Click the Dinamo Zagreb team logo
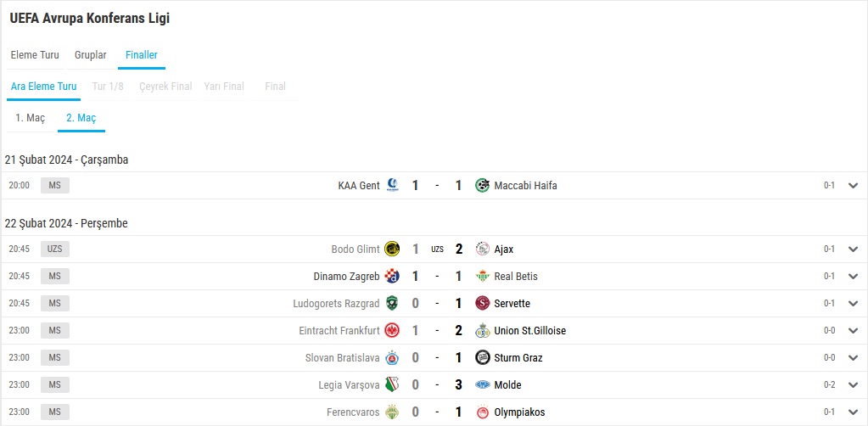This screenshot has height=426, width=868. [x=393, y=277]
